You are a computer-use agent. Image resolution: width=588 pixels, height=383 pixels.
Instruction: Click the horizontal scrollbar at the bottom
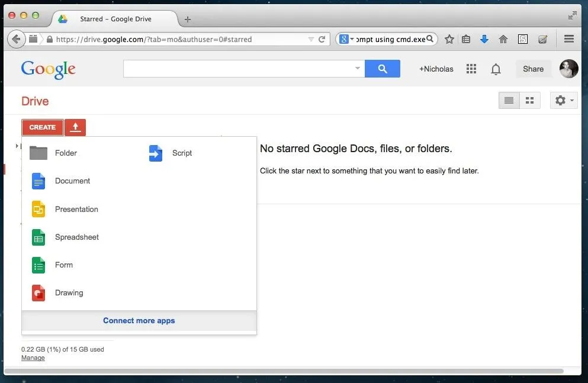click(x=284, y=371)
